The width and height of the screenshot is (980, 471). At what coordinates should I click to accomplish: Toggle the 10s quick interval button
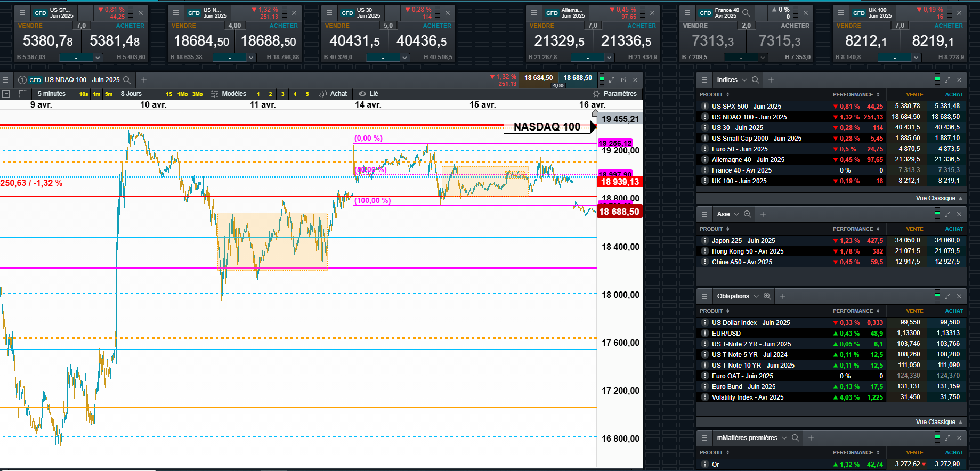coord(84,94)
